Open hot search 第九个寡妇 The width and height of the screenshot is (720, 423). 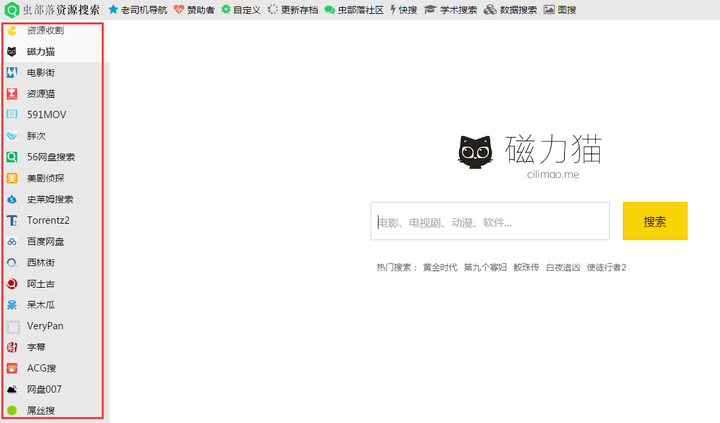click(x=485, y=267)
